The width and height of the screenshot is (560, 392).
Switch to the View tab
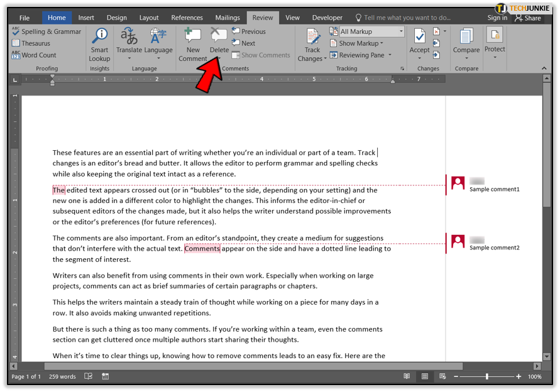coord(292,18)
